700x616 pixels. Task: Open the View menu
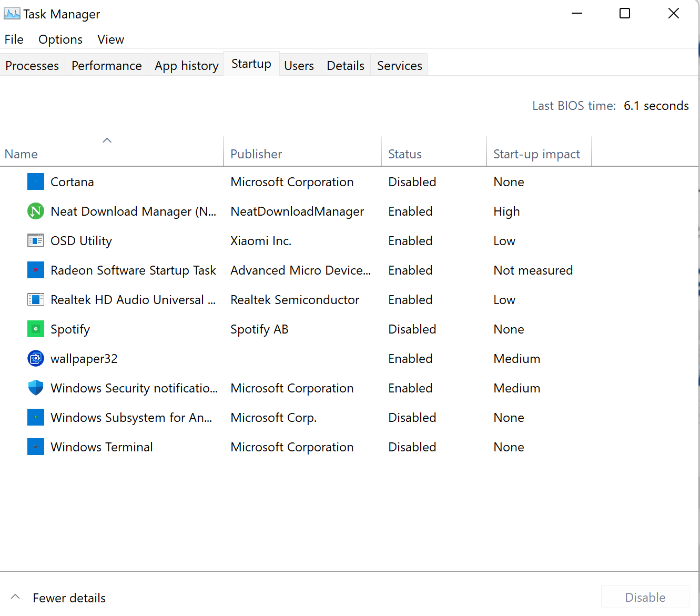pyautogui.click(x=110, y=39)
